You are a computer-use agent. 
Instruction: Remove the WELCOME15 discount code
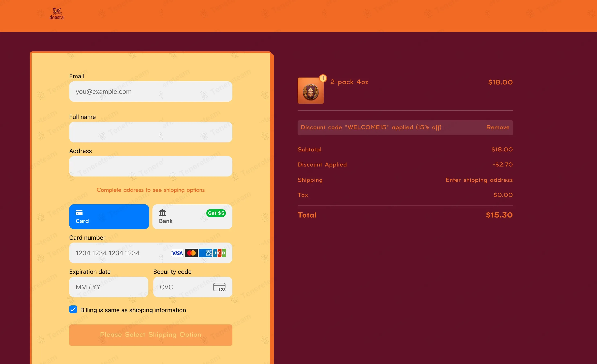(498, 127)
